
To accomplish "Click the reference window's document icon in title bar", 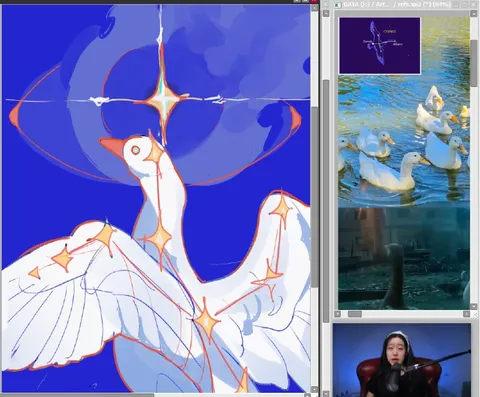I will pos(338,5).
